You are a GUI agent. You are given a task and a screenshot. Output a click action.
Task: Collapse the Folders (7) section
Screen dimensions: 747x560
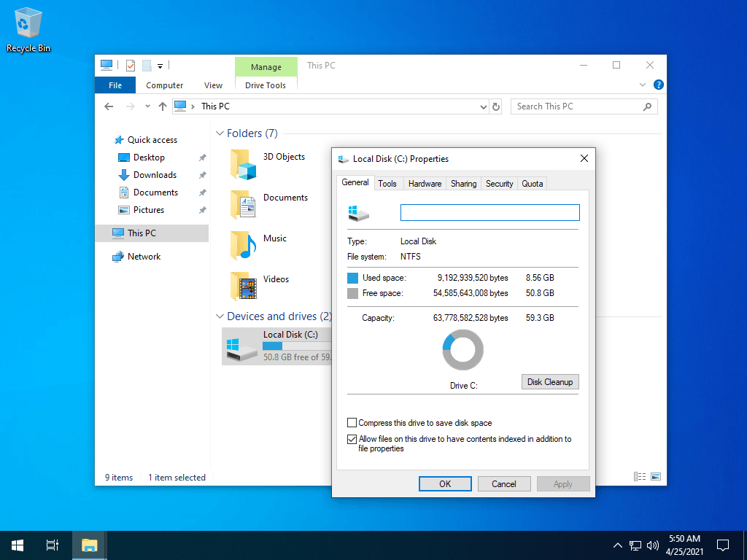click(x=220, y=133)
